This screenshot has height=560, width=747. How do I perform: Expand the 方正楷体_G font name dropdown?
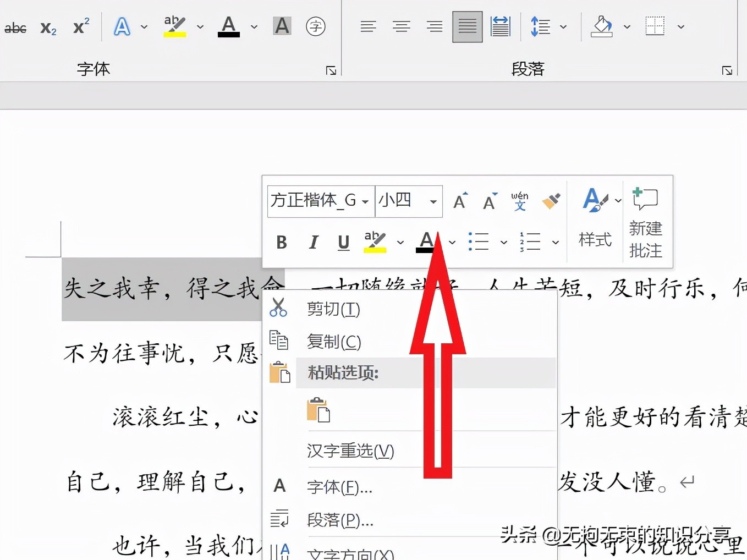[367, 201]
